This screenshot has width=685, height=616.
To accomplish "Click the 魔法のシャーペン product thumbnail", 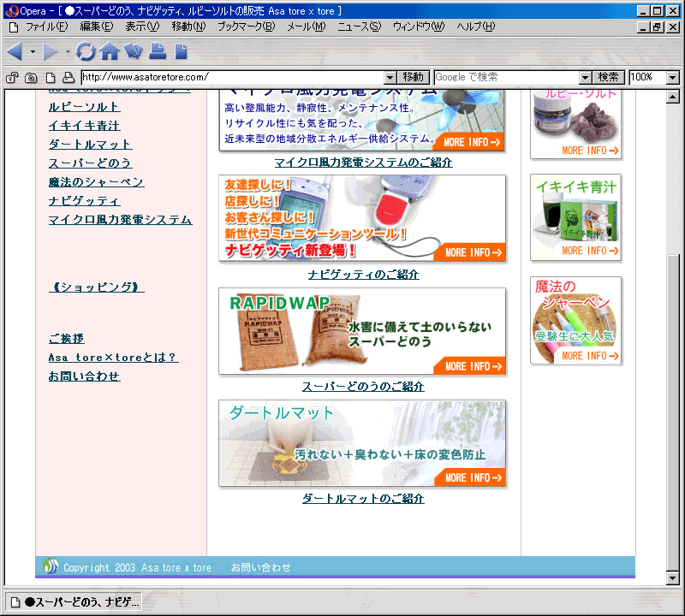I will (575, 321).
